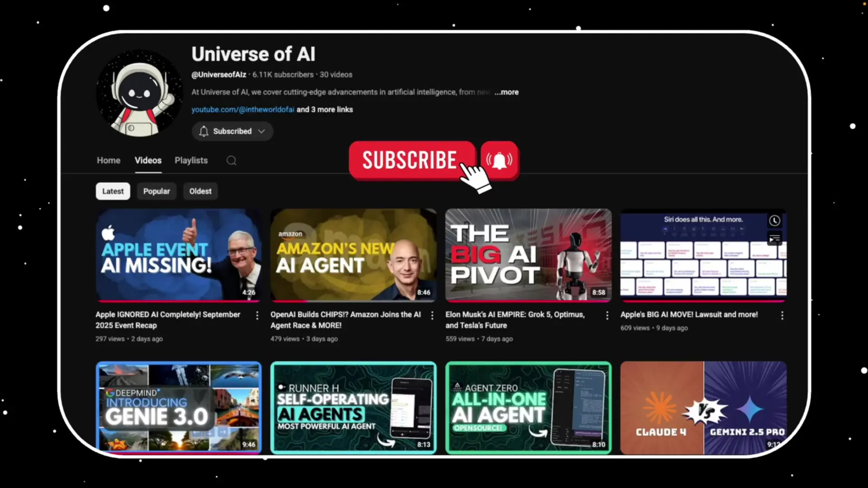The width and height of the screenshot is (868, 488).
Task: Click the big red SUBSCRIBE button
Action: click(409, 160)
